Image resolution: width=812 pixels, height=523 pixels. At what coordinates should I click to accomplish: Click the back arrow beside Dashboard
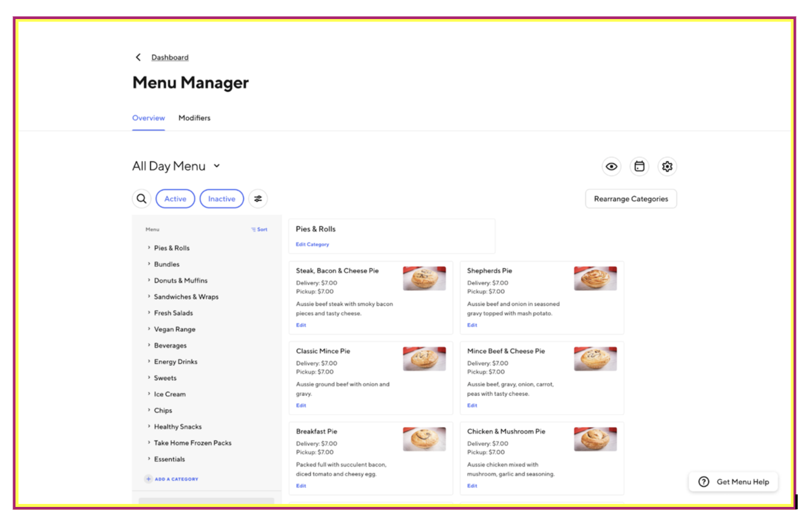tap(138, 57)
